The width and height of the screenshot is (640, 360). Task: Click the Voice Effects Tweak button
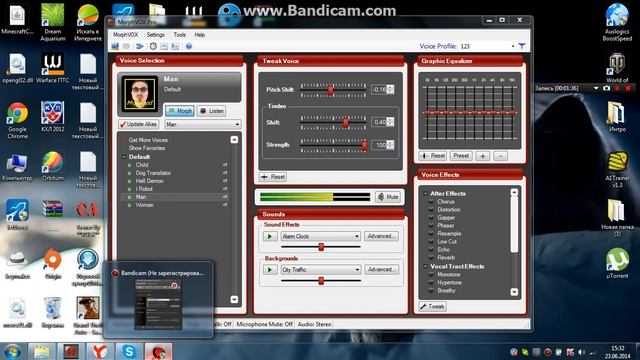click(x=432, y=306)
